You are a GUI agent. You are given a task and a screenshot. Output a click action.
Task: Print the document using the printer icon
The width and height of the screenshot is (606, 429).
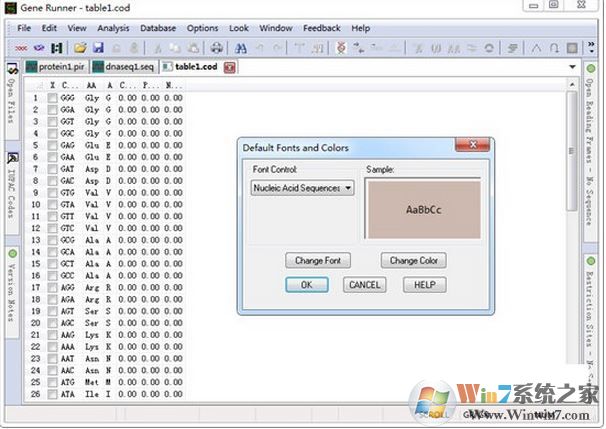pyautogui.click(x=217, y=48)
